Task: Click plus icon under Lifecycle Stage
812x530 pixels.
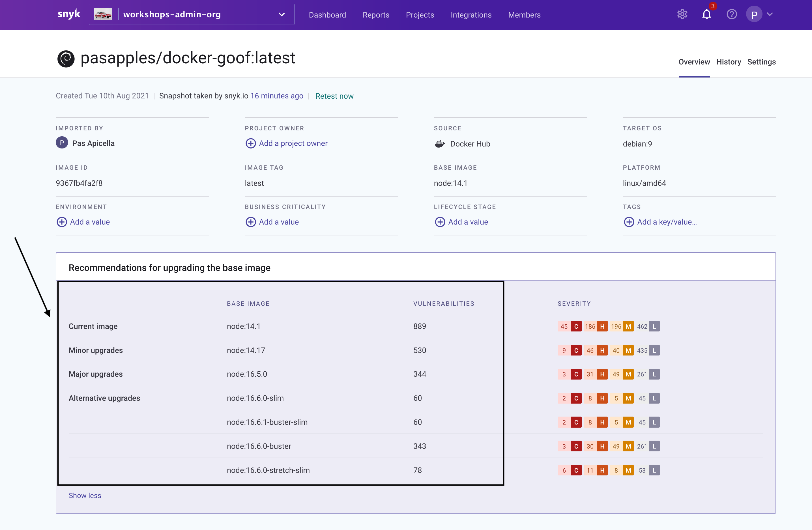Action: point(440,222)
